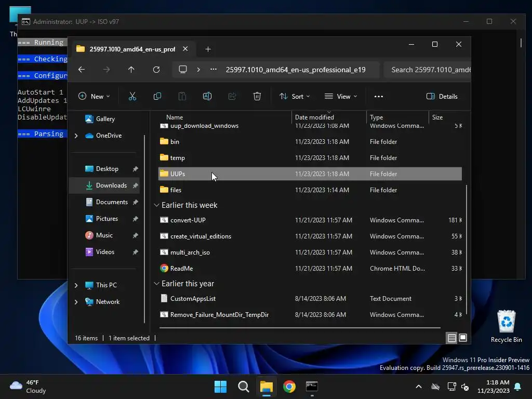Switch to details list view in status bar
Image resolution: width=532 pixels, height=399 pixels.
pos(451,338)
